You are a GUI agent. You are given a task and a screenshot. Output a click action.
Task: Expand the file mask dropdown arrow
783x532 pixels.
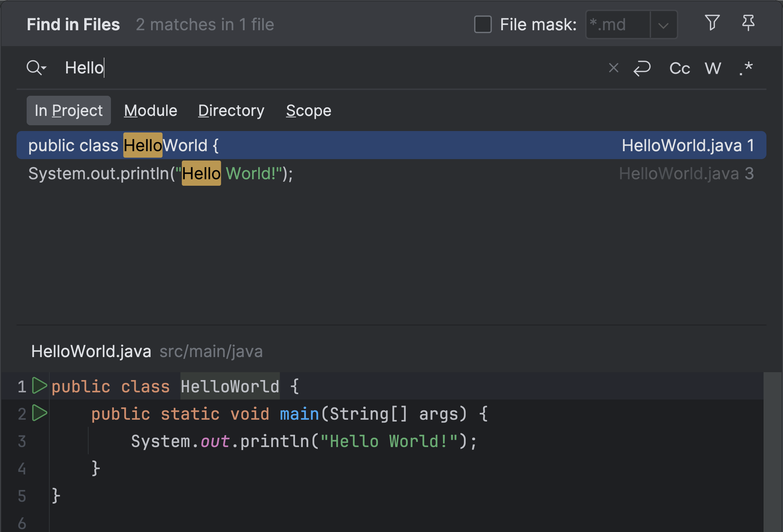[x=663, y=25]
